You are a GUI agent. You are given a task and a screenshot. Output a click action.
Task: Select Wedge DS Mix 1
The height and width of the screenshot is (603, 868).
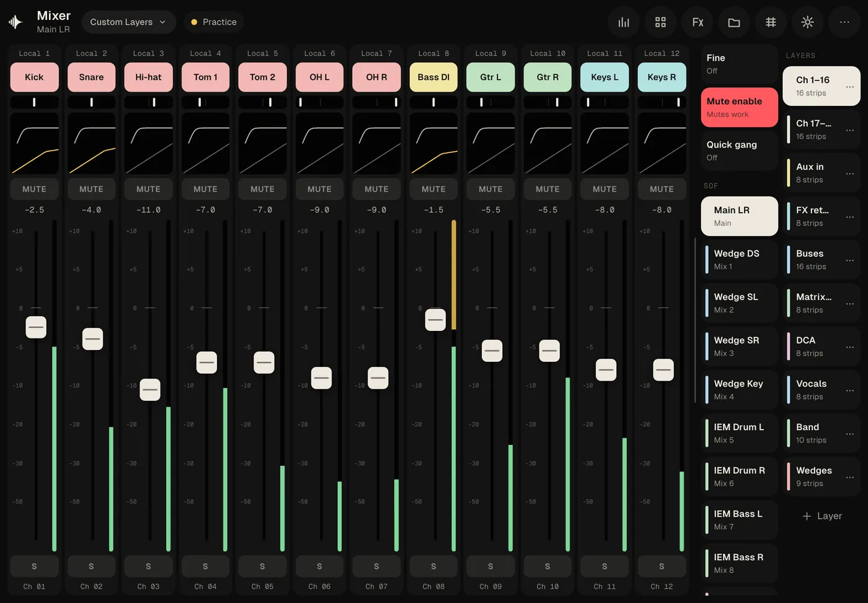pyautogui.click(x=739, y=260)
